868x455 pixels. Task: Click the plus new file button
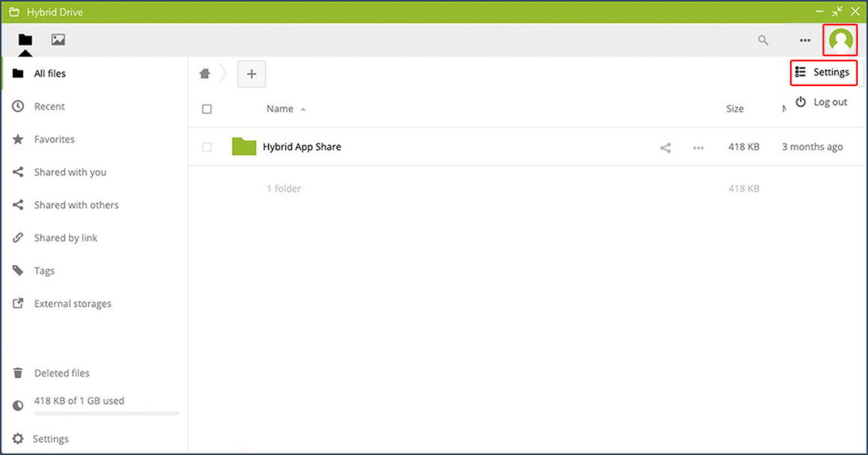252,74
